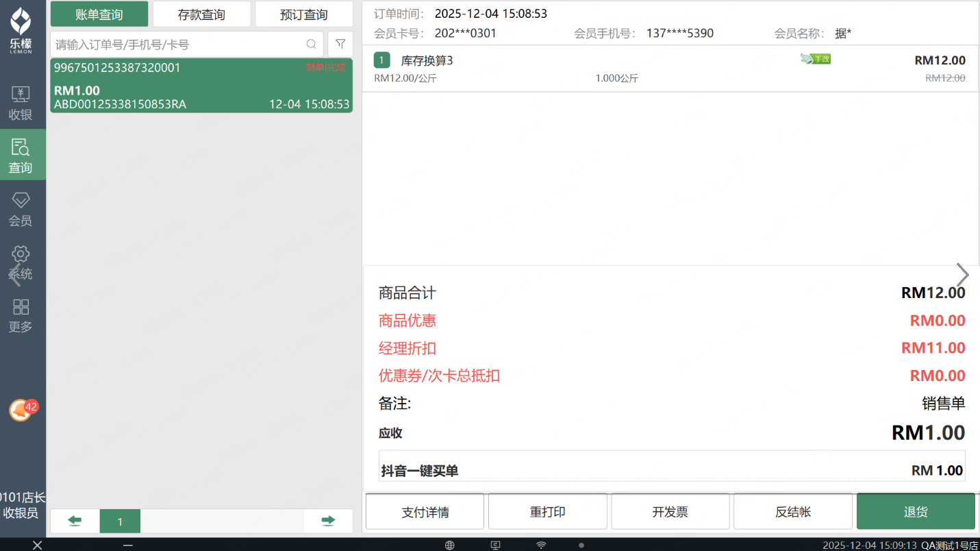Click the 经理折扣 discount label

coord(407,348)
